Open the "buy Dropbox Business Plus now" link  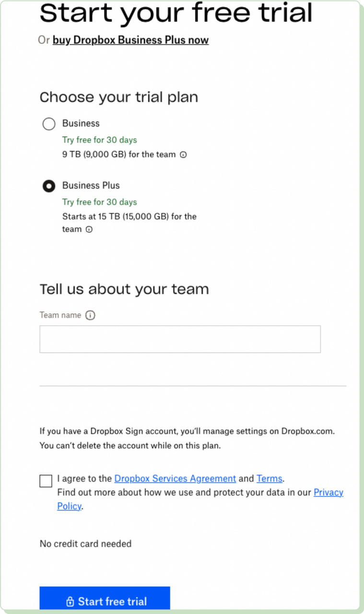pos(130,40)
